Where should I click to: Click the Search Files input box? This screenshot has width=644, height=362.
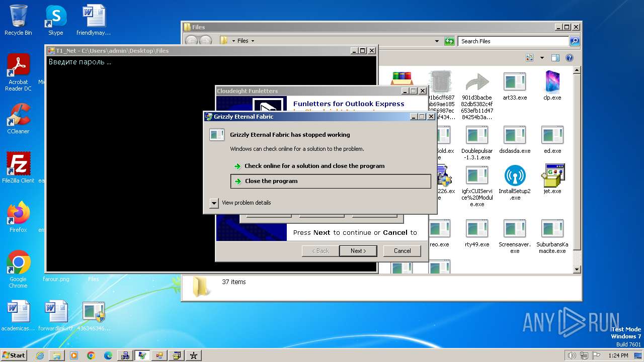[514, 41]
